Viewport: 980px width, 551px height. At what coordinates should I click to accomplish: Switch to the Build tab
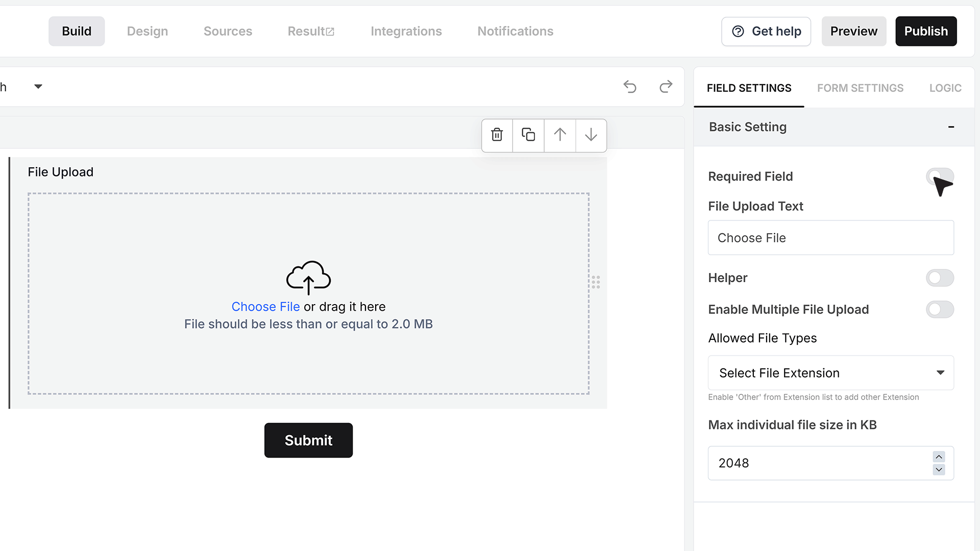[77, 31]
